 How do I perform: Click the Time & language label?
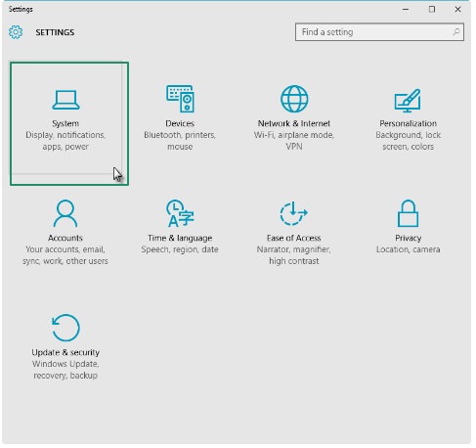coord(180,238)
